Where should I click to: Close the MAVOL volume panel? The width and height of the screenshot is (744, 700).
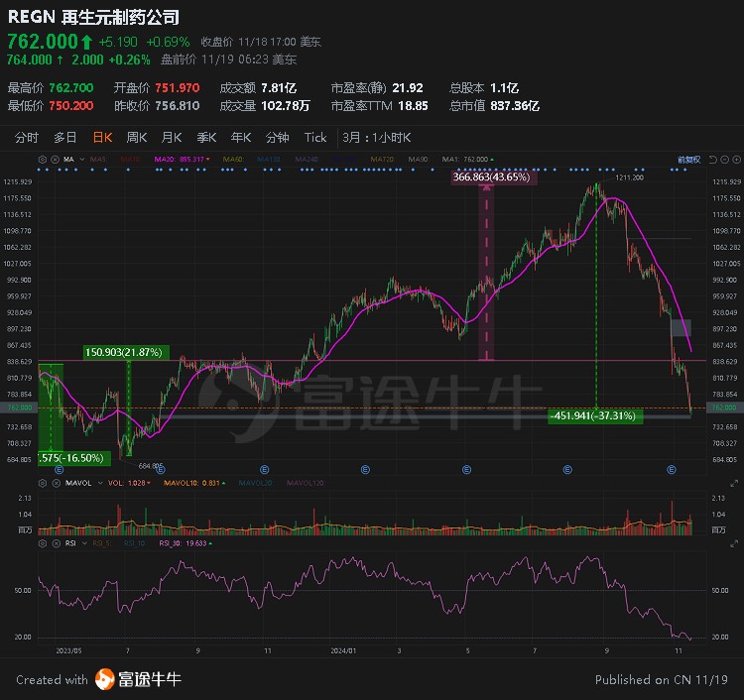click(x=56, y=483)
